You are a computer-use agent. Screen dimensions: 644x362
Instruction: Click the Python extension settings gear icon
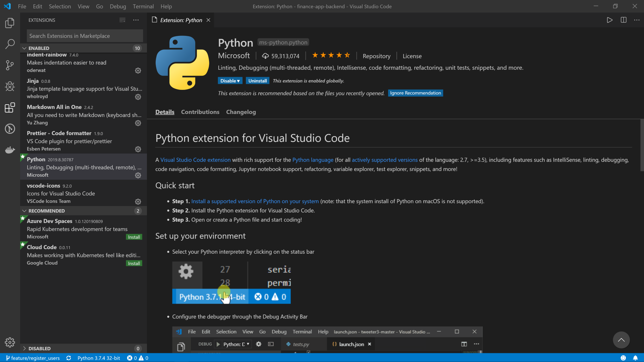pos(138,175)
